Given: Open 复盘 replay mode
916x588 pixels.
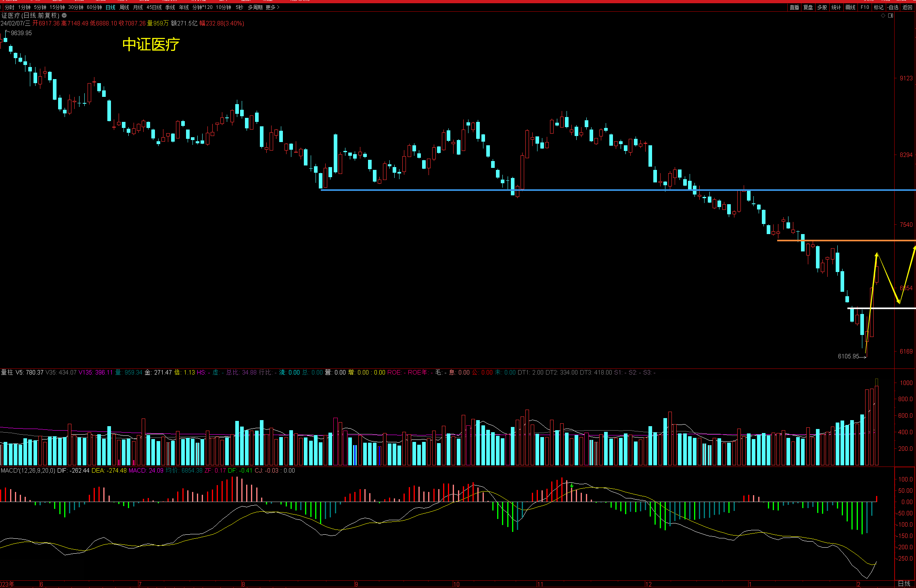Looking at the screenshot, I should pos(808,7).
